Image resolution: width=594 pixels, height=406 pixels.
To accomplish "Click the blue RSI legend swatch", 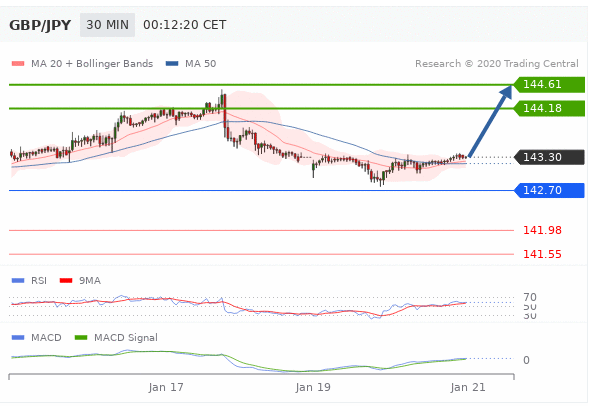I will 18,281.
